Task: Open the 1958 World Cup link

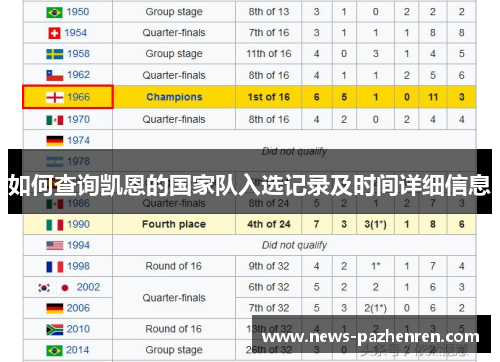Action: pyautogui.click(x=79, y=54)
